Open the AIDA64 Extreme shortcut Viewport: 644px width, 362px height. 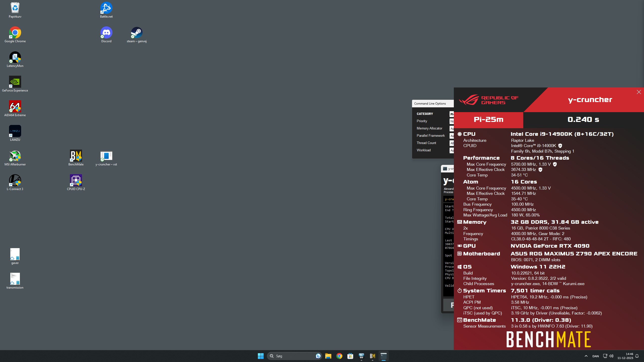15,109
